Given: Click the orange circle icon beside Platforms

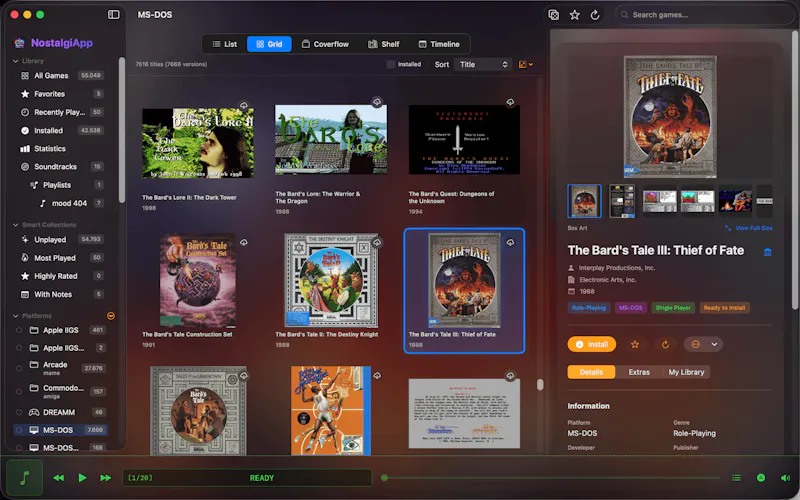Looking at the screenshot, I should click(x=111, y=316).
